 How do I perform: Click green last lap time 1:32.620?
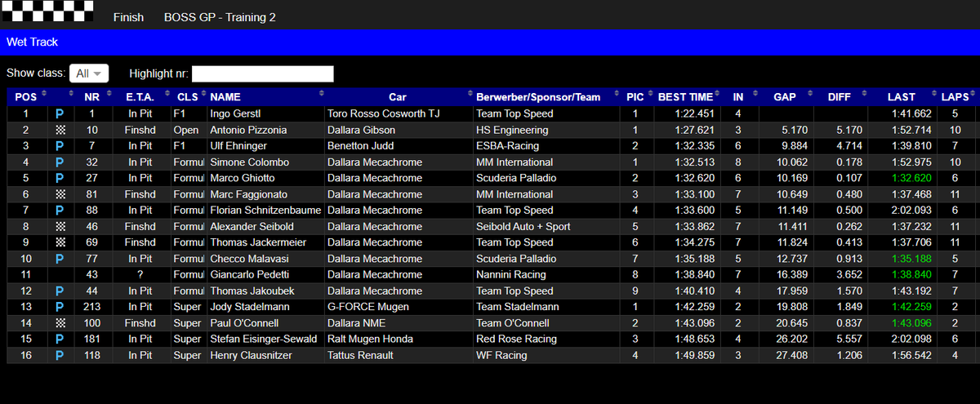pos(911,178)
